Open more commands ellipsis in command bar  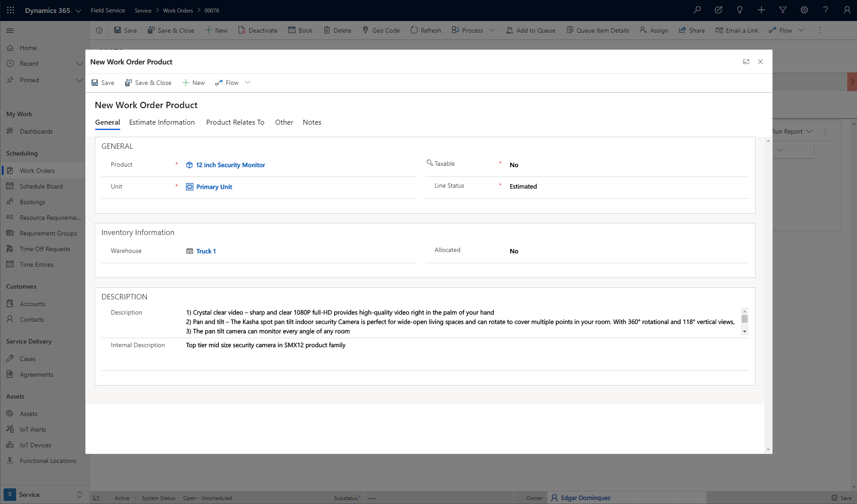click(x=819, y=30)
